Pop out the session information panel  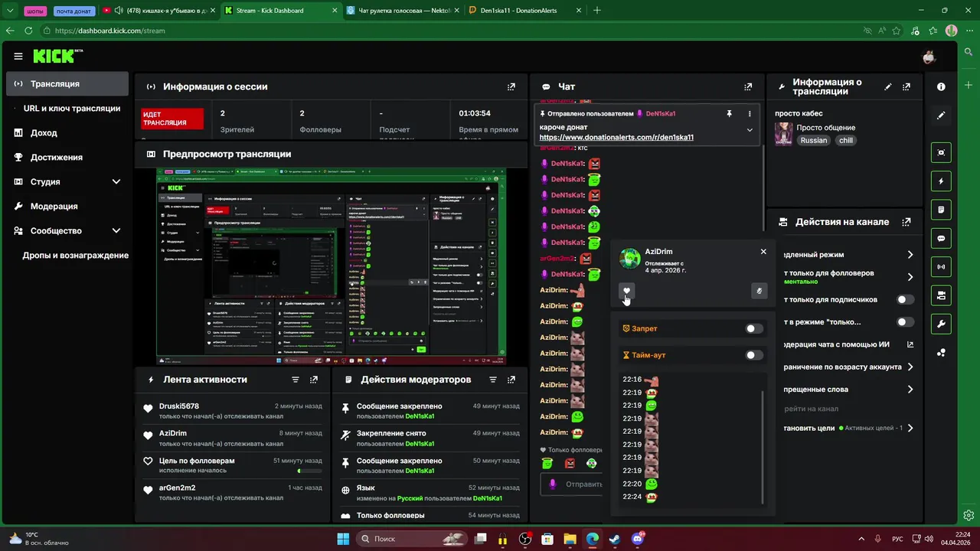coord(511,86)
